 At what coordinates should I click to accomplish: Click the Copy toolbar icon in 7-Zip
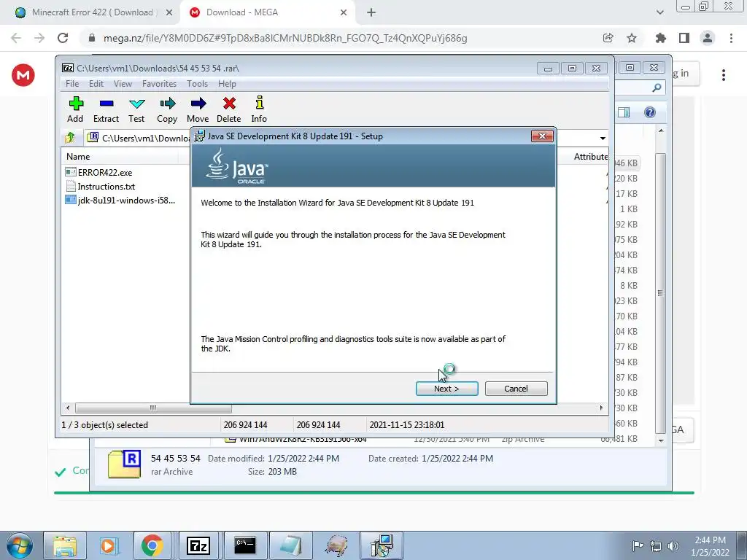[167, 109]
